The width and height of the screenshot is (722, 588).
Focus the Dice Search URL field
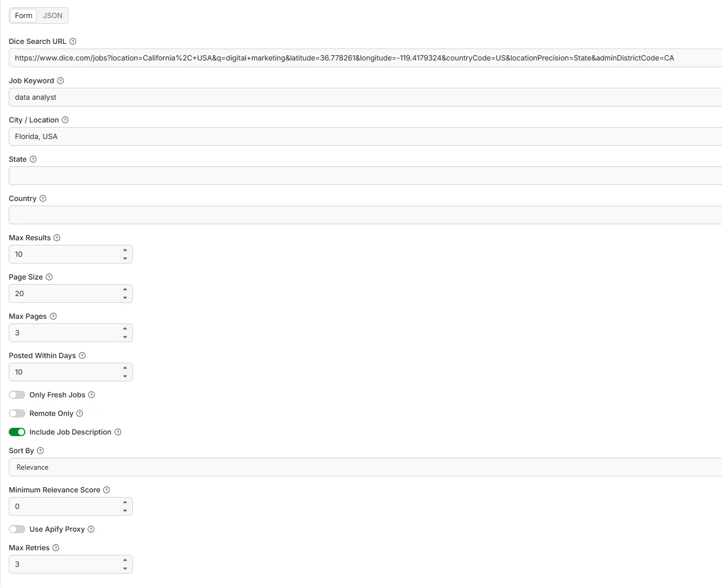(365, 58)
